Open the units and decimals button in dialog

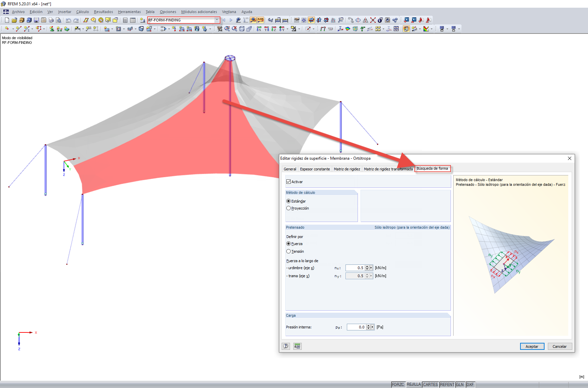297,346
